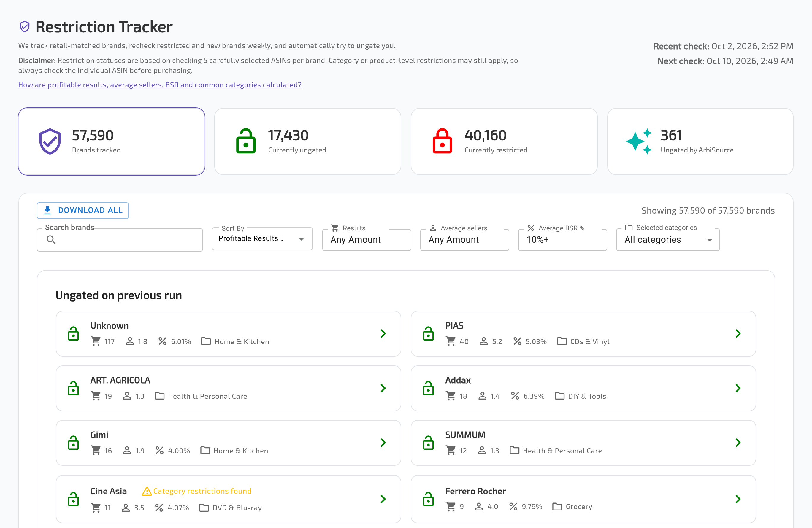
Task: Click the Restriction Tracker shield icon in the title
Action: (25, 27)
